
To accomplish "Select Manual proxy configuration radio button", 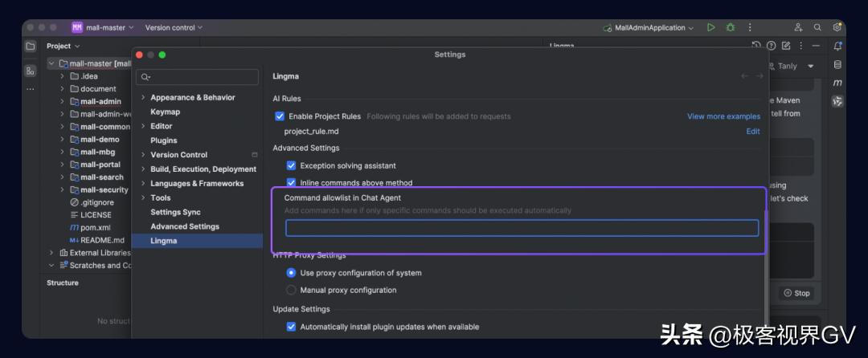I will pos(292,290).
